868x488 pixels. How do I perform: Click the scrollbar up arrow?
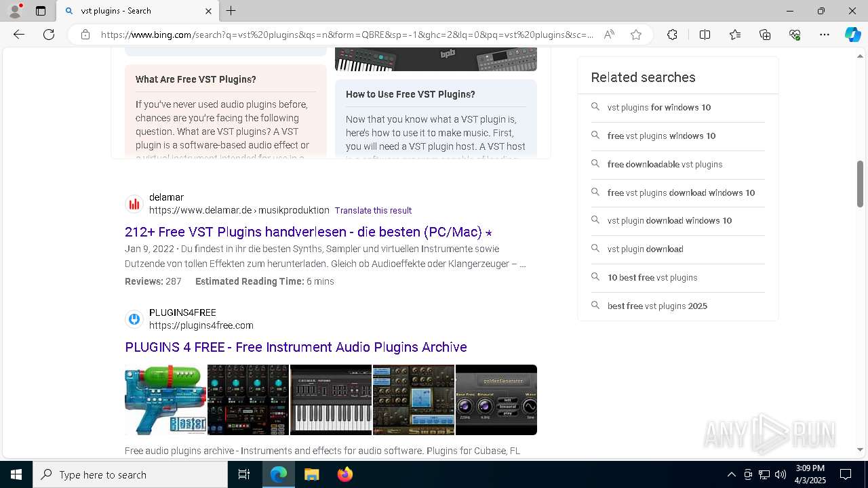coord(860,56)
